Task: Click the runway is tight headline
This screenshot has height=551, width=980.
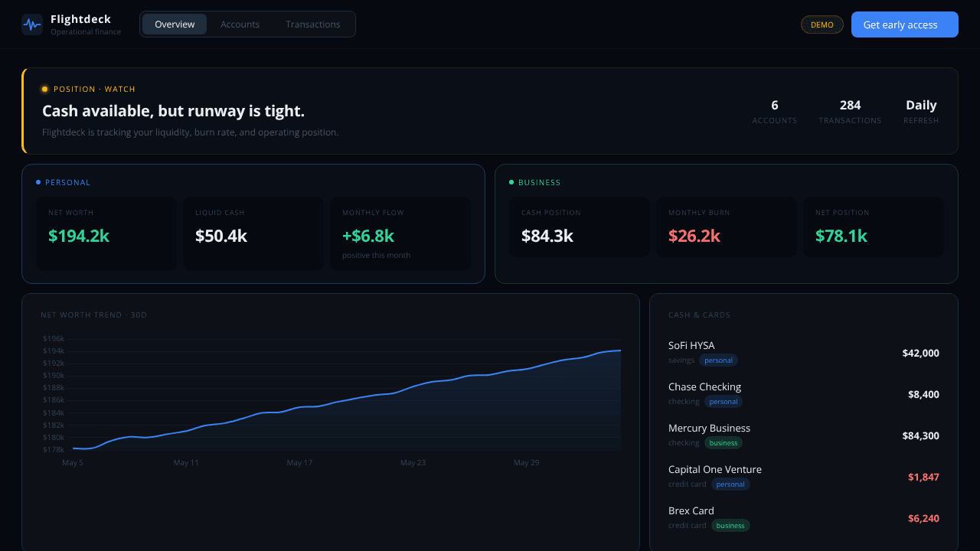Action: click(x=173, y=111)
